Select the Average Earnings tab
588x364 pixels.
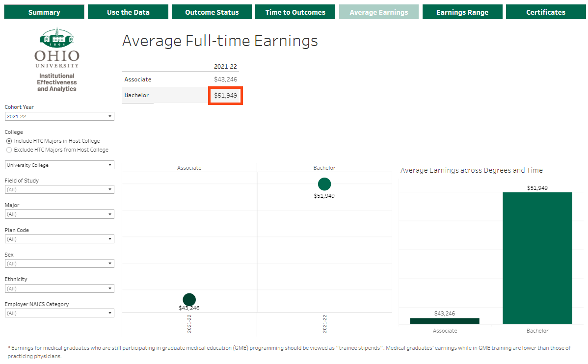click(x=379, y=12)
